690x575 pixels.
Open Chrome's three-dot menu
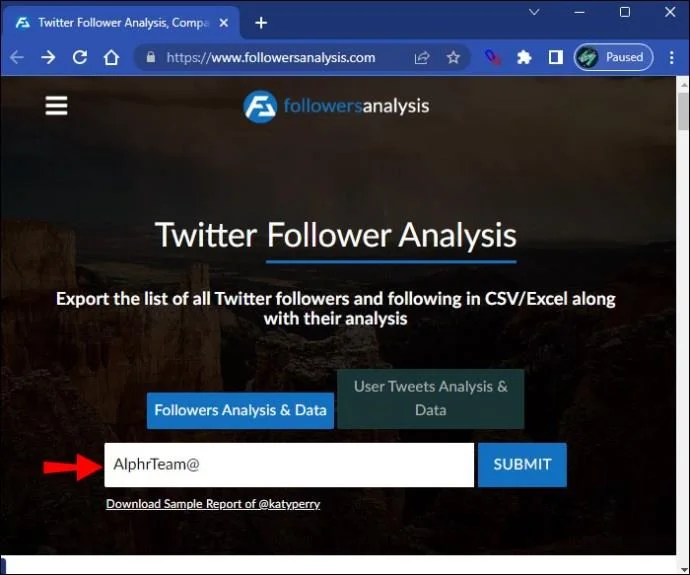coord(672,57)
